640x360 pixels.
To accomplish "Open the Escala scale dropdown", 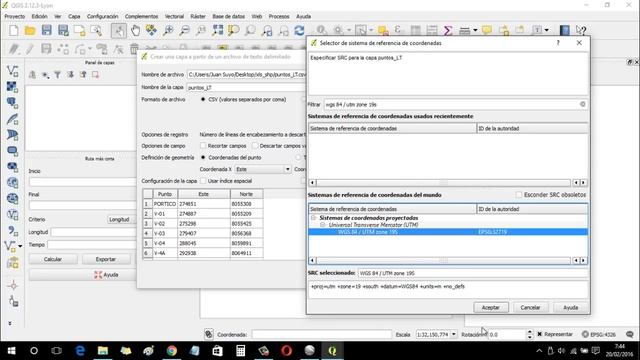I will point(453,334).
